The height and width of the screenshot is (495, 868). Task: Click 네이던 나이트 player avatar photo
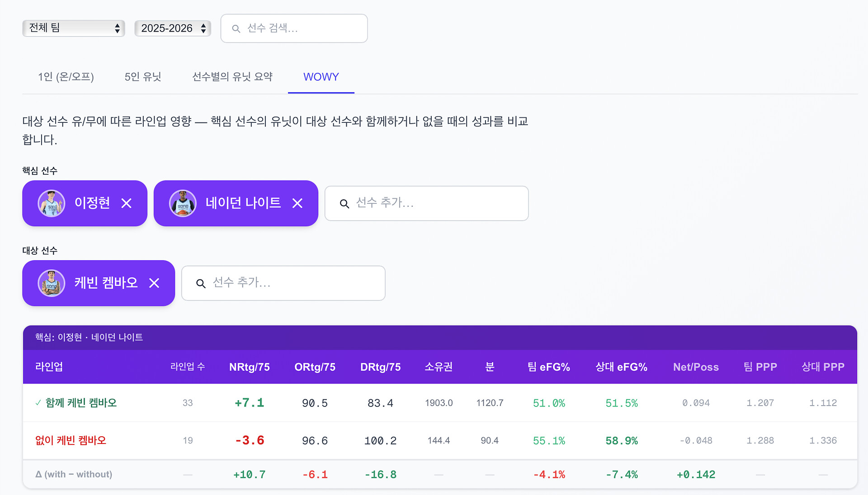(183, 203)
